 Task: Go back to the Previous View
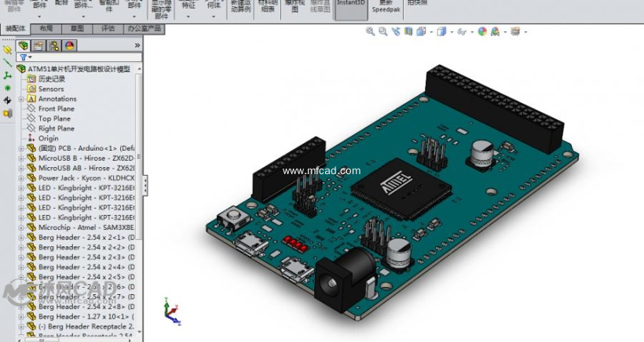point(396,31)
